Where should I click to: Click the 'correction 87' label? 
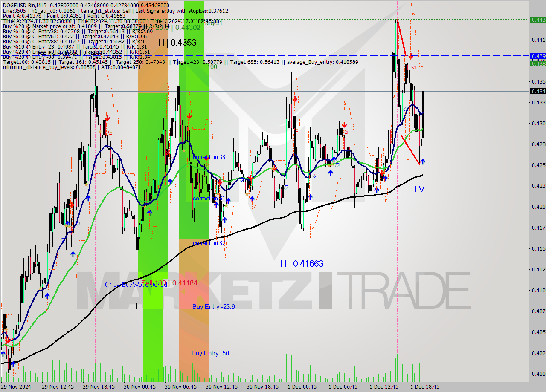click(x=209, y=243)
